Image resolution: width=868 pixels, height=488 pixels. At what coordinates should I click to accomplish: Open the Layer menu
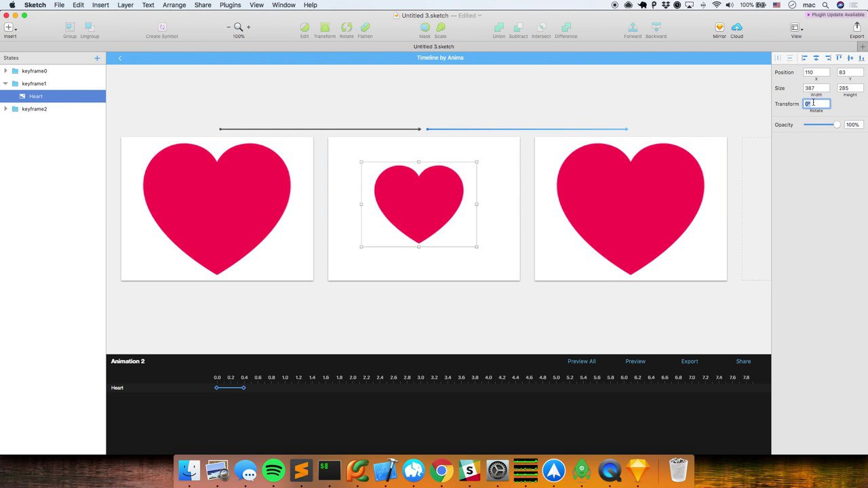click(125, 5)
